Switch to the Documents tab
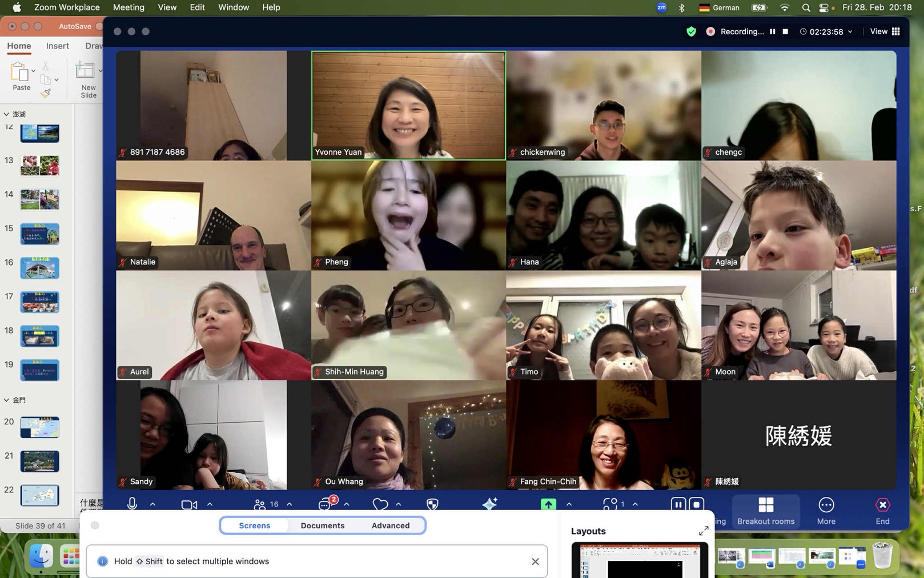The height and width of the screenshot is (578, 924). (x=322, y=525)
